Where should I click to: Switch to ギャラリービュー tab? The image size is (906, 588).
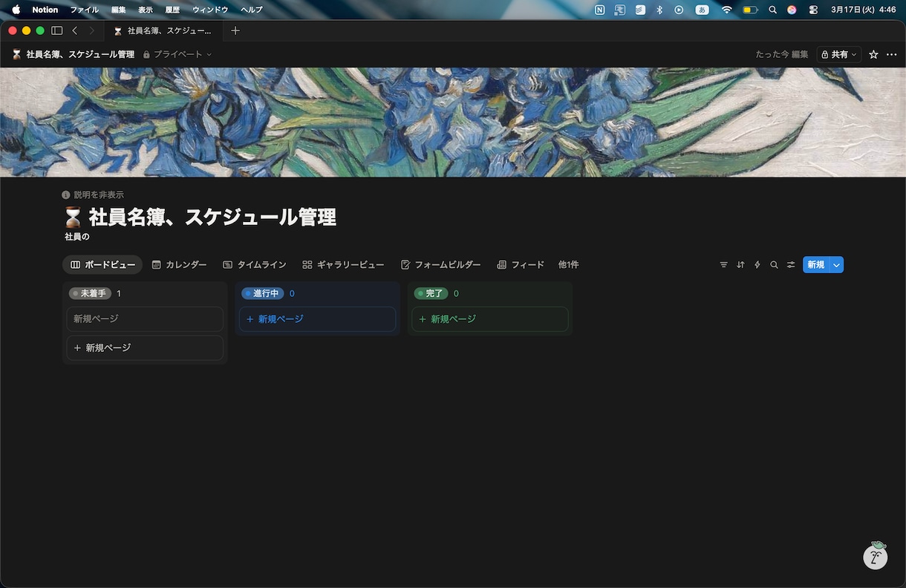pos(343,264)
